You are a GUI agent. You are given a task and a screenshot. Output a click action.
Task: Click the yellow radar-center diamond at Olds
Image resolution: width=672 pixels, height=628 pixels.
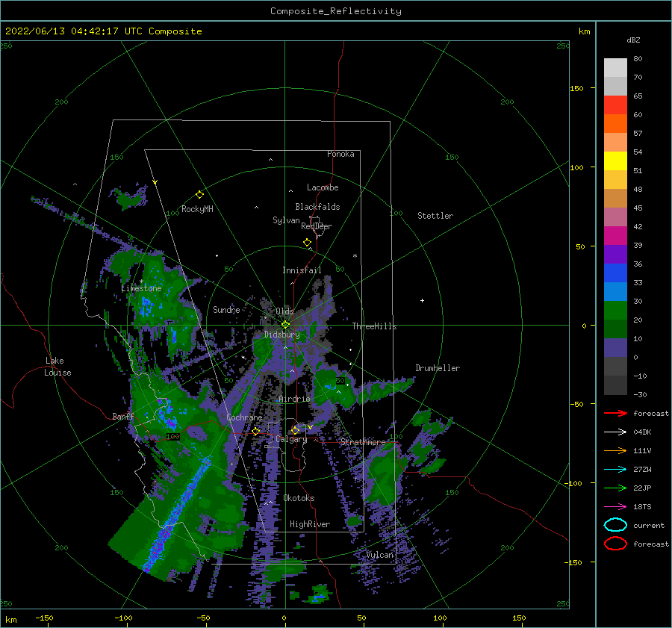tap(285, 325)
